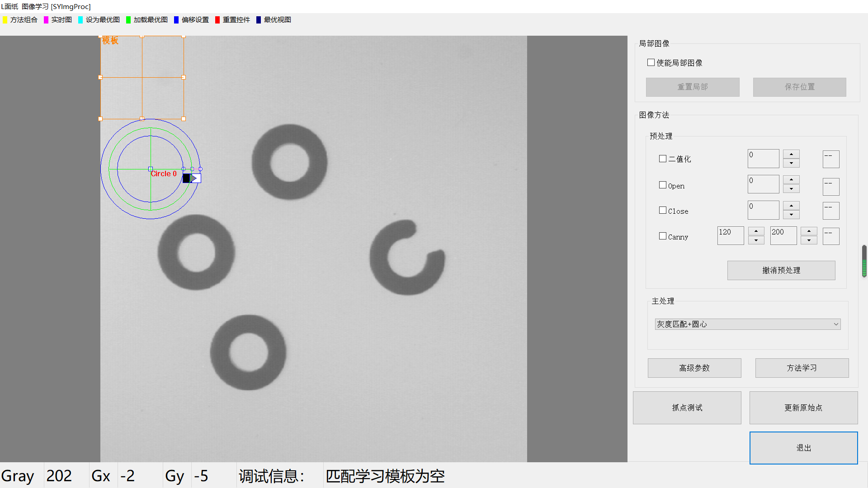Image resolution: width=868 pixels, height=488 pixels.
Task: Increase the 二值化 value with up arrow
Action: pyautogui.click(x=791, y=155)
